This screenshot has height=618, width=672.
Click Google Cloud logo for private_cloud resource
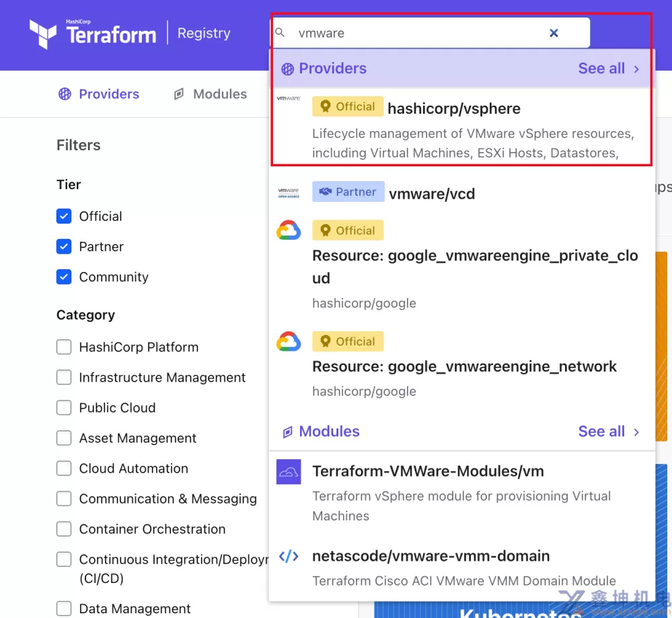pos(289,230)
